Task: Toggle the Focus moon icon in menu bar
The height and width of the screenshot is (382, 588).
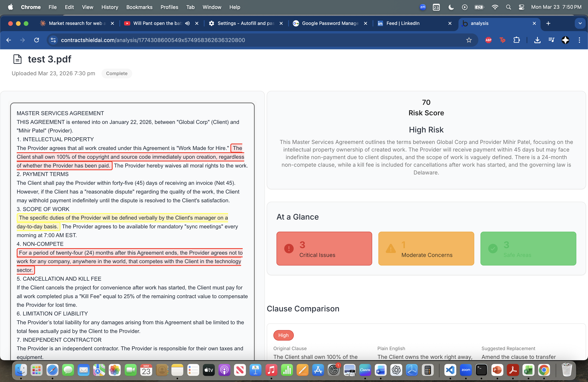Action: pos(451,7)
